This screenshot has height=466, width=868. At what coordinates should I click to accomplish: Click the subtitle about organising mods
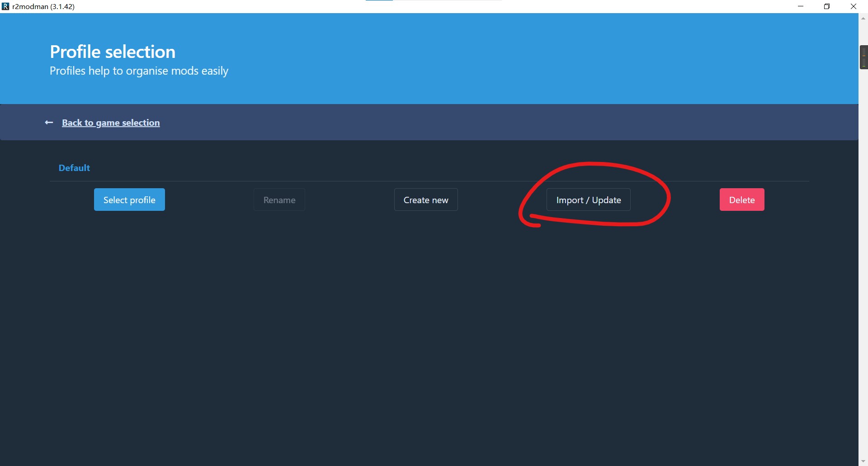pos(139,71)
